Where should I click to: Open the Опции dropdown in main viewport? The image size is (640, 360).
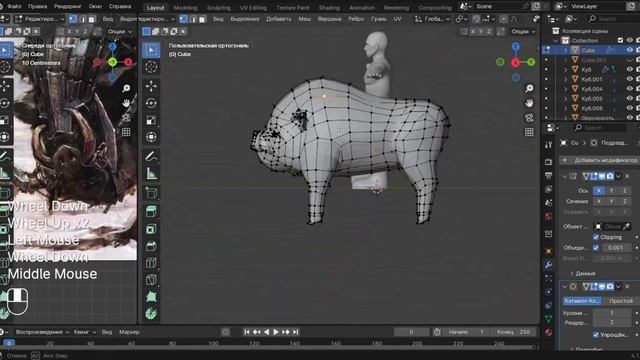point(524,31)
